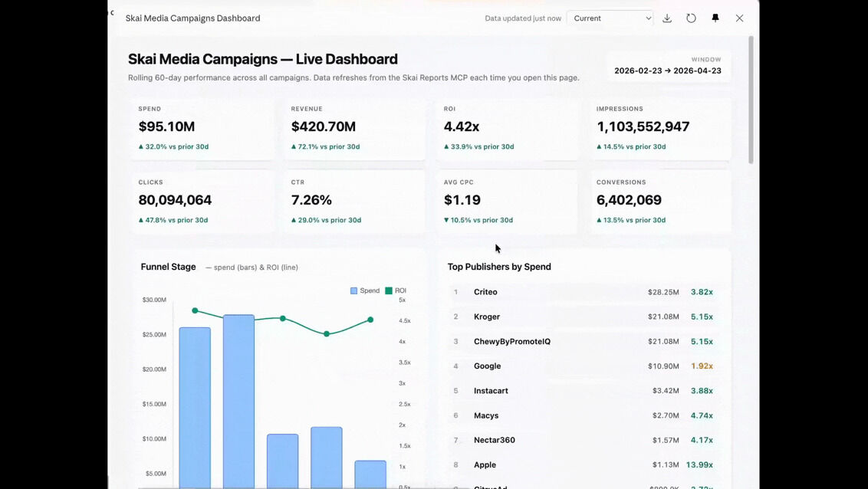This screenshot has width=868, height=489.
Task: Click the shortest spend bar in the chart
Action: coord(370,474)
